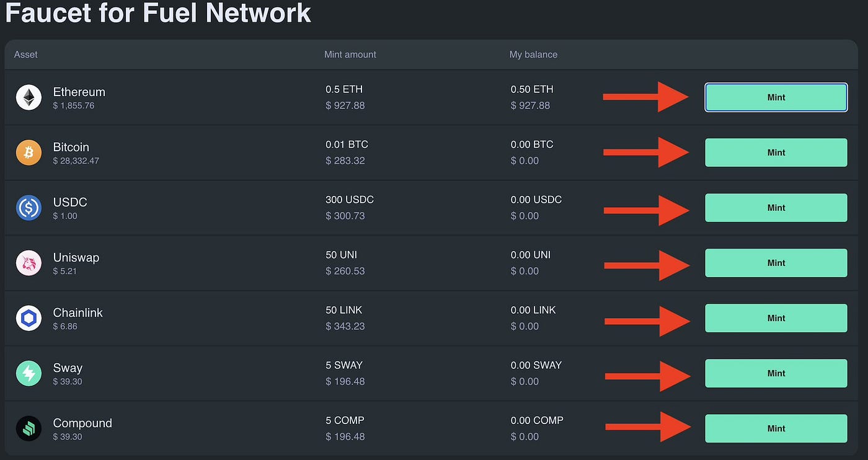Click the $ 6.86 Chainlink price

pos(65,327)
